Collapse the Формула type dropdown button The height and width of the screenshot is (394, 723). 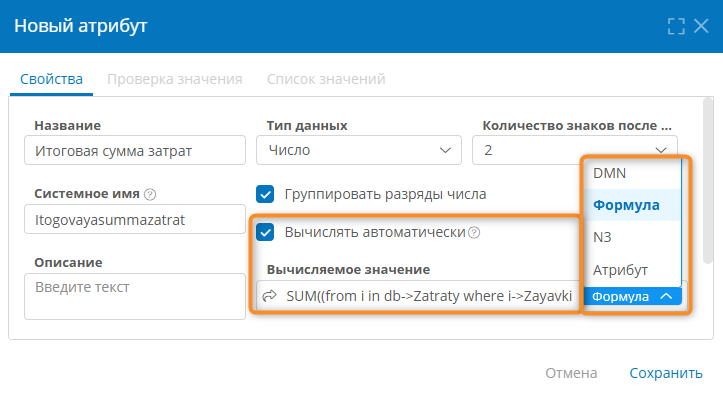pyautogui.click(x=633, y=296)
